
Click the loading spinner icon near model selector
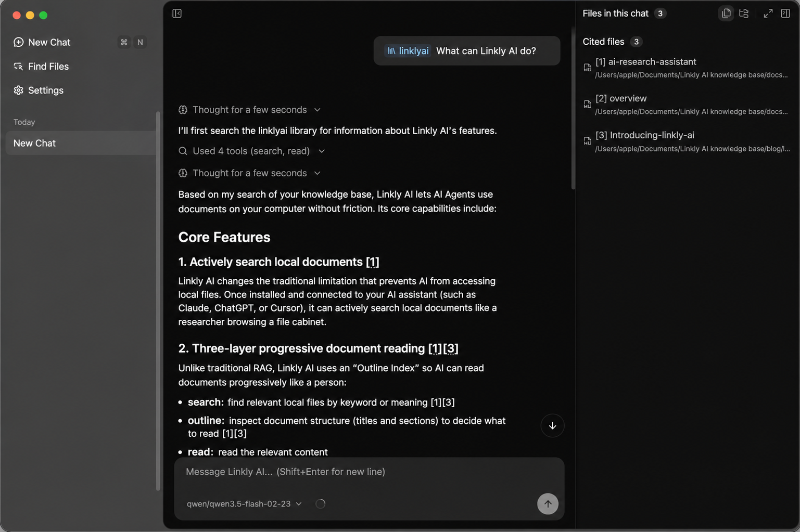320,504
